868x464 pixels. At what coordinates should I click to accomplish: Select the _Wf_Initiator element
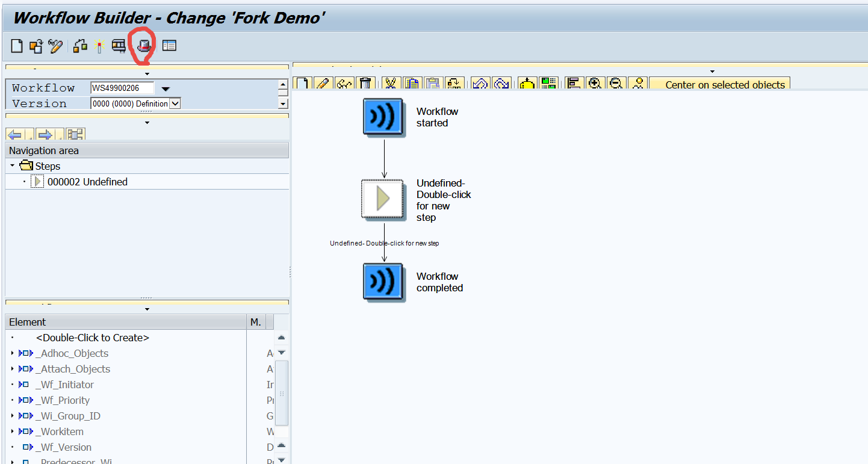coord(64,385)
